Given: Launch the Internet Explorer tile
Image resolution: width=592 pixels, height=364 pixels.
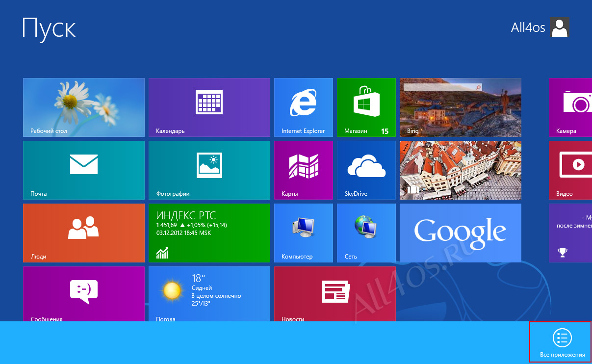Looking at the screenshot, I should point(304,107).
